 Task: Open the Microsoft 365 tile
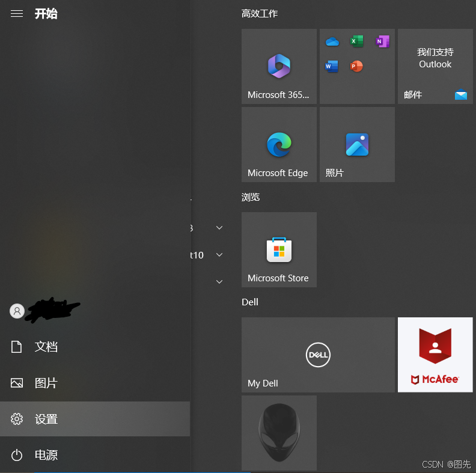tap(279, 67)
